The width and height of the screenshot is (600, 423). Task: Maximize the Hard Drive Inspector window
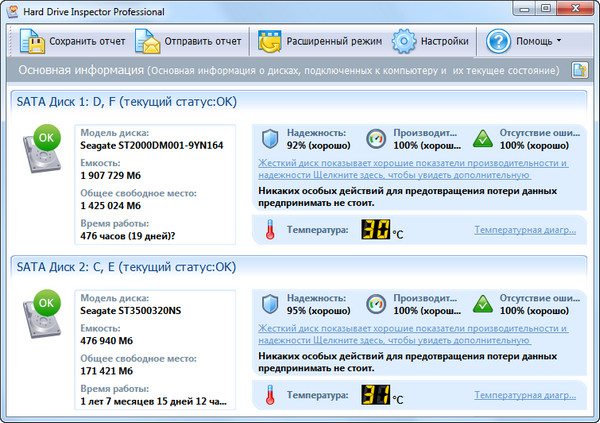[x=546, y=8]
